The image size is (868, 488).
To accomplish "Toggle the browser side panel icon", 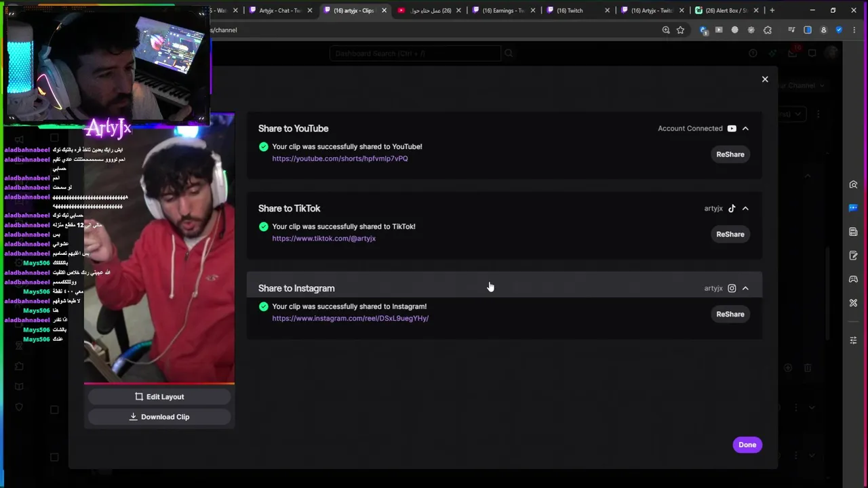I will click(x=808, y=30).
